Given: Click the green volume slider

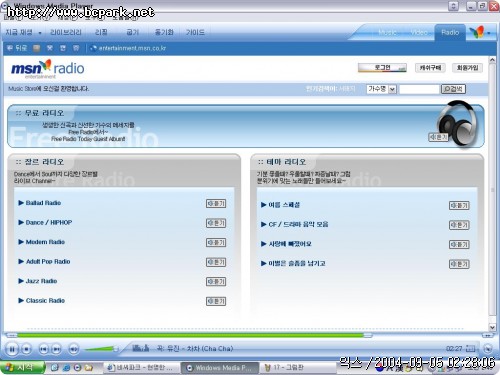Looking at the screenshot, I should tap(101, 349).
